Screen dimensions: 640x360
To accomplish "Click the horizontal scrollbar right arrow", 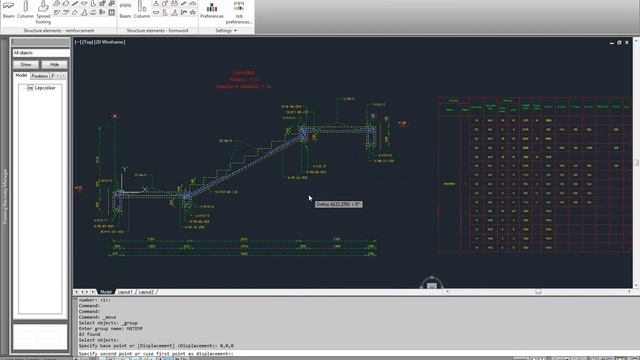I will (x=629, y=292).
